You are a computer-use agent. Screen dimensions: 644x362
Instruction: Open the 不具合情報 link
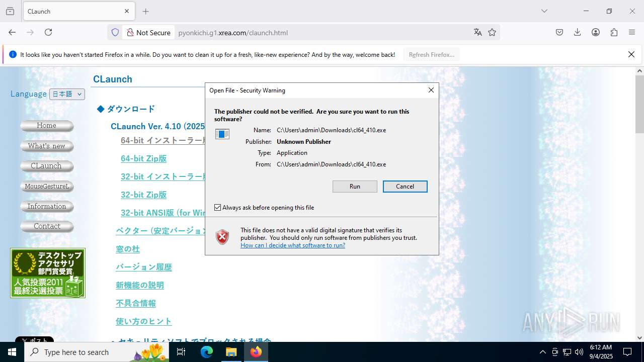pos(136,303)
